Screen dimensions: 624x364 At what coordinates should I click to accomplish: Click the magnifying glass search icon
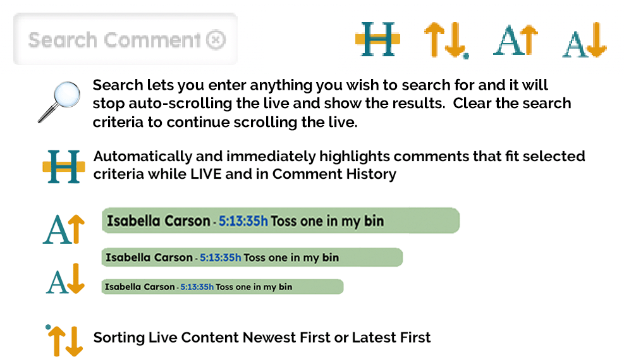(59, 102)
